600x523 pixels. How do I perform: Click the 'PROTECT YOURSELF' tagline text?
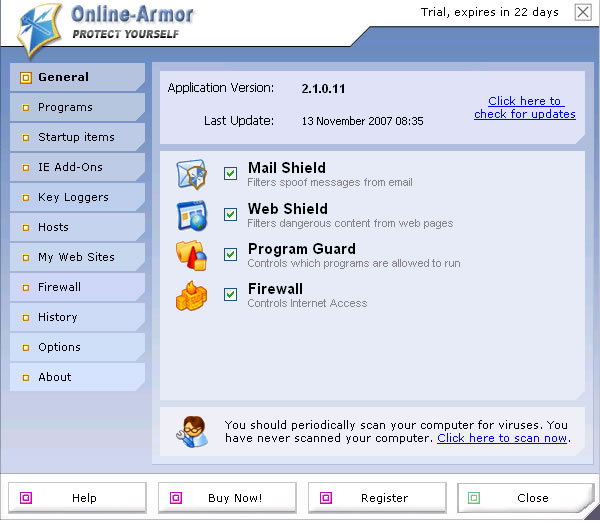pos(126,34)
